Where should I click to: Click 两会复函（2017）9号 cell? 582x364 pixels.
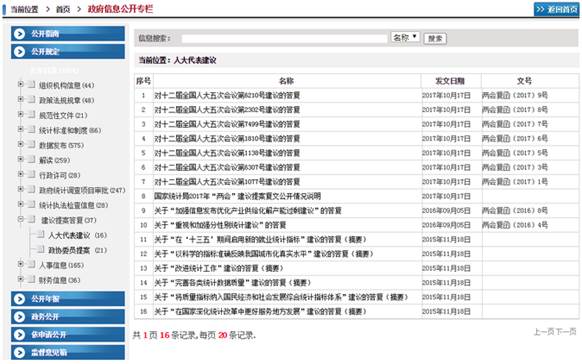click(514, 95)
